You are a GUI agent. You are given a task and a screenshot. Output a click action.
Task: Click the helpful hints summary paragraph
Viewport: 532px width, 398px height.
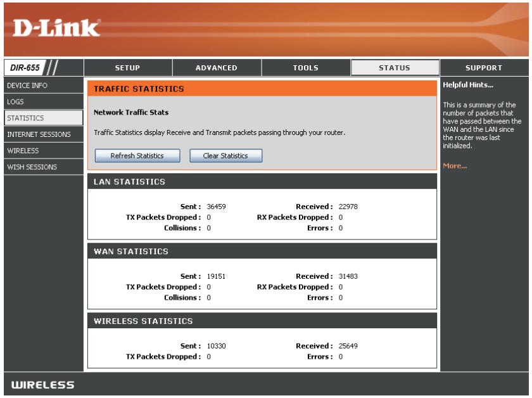pyautogui.click(x=482, y=125)
